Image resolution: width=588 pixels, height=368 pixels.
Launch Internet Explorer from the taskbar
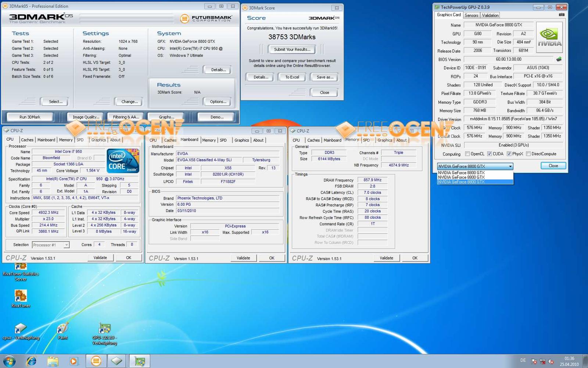click(x=32, y=361)
